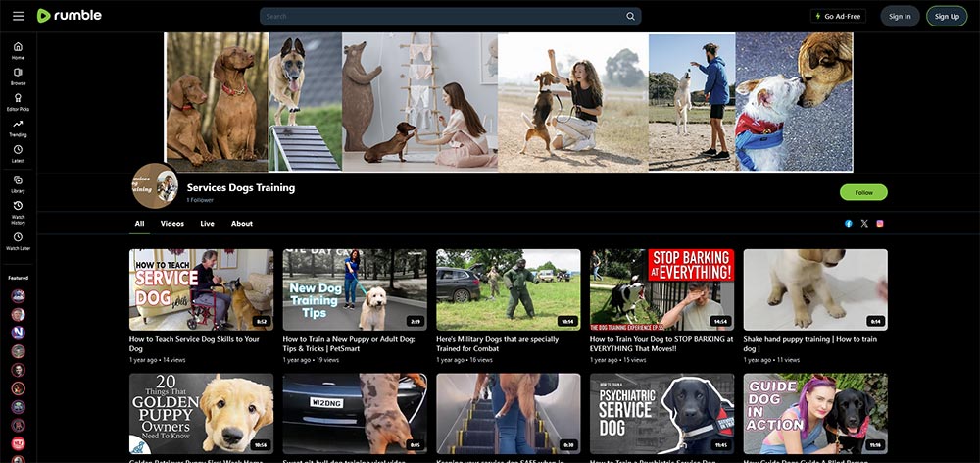980x463 pixels.
Task: Click the Sign Up button
Action: (x=947, y=17)
